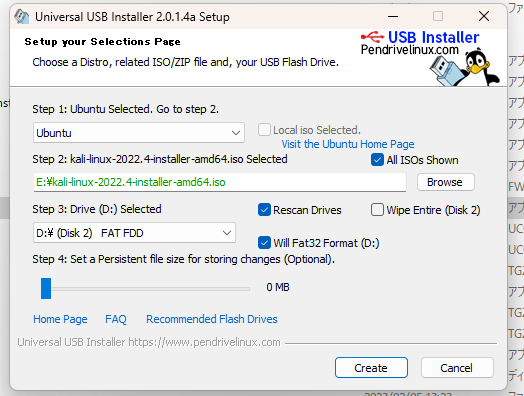The height and width of the screenshot is (396, 524).
Task: Click the USB Installer Pendrivelinux logo
Action: pos(430,58)
